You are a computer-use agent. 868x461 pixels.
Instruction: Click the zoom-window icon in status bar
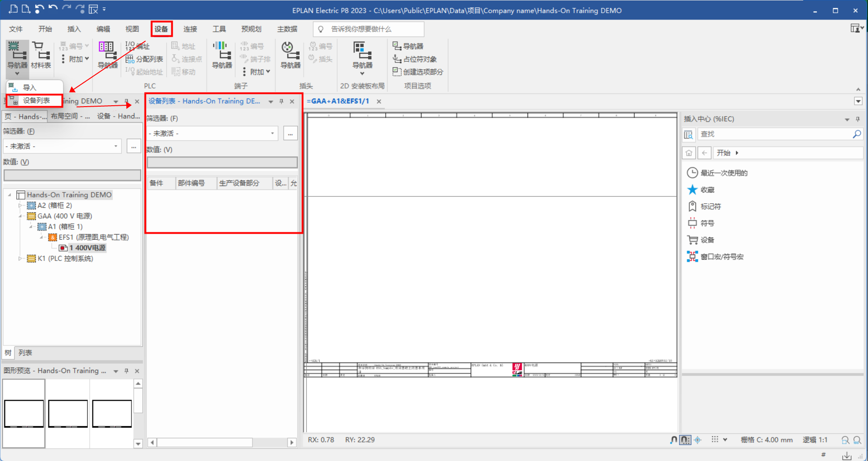[845, 440]
